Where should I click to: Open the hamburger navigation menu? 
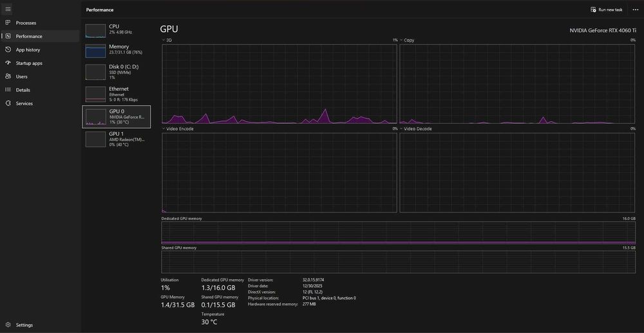pos(8,9)
